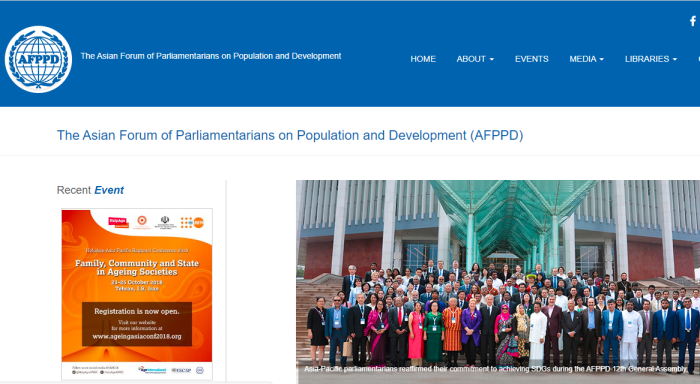Click the AFPPD globe logo
Viewport: 700px width, 384px height.
38,59
